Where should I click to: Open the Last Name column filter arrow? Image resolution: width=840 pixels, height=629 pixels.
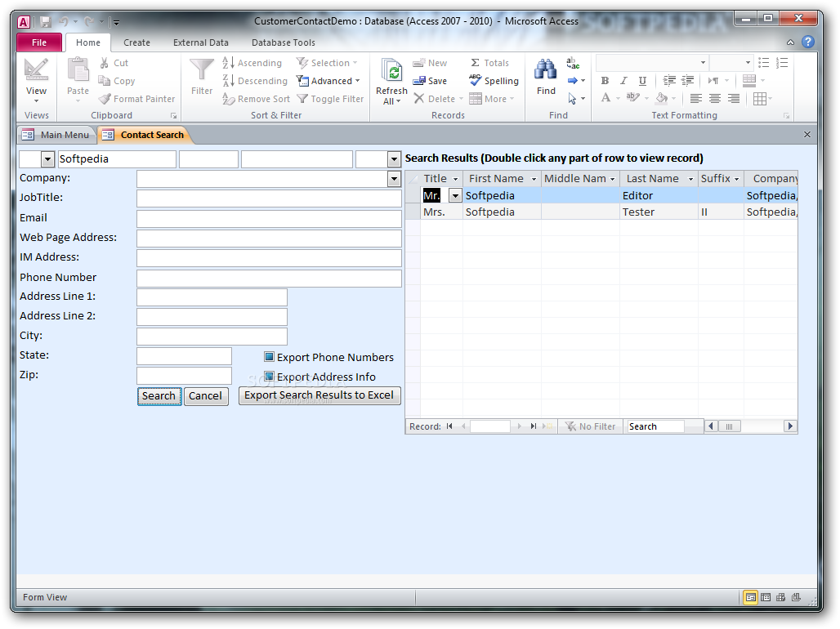pos(690,179)
